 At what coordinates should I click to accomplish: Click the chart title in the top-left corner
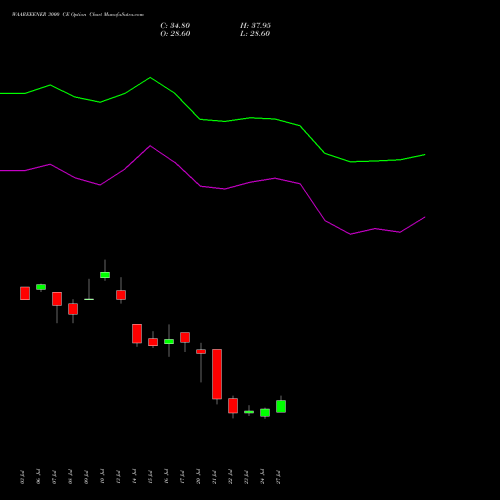(78, 15)
